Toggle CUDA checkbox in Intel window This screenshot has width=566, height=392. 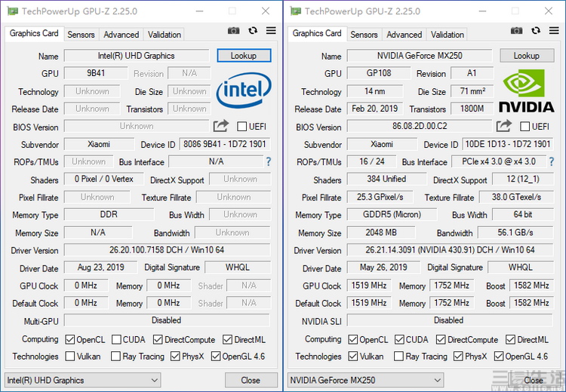116,340
